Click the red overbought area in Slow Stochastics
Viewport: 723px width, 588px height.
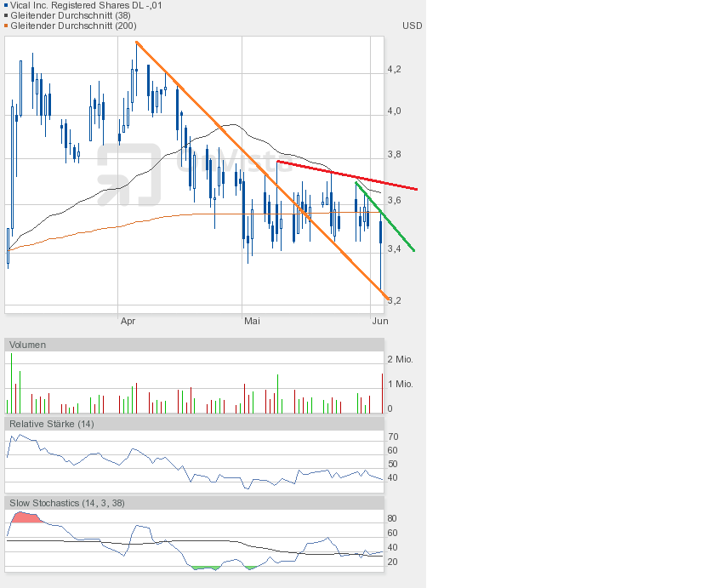pyautogui.click(x=26, y=517)
